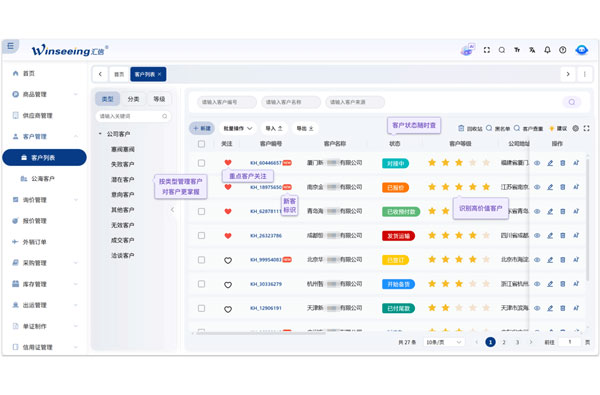Open the 批量操作 dropdown
The height and width of the screenshot is (395, 600).
[238, 129]
